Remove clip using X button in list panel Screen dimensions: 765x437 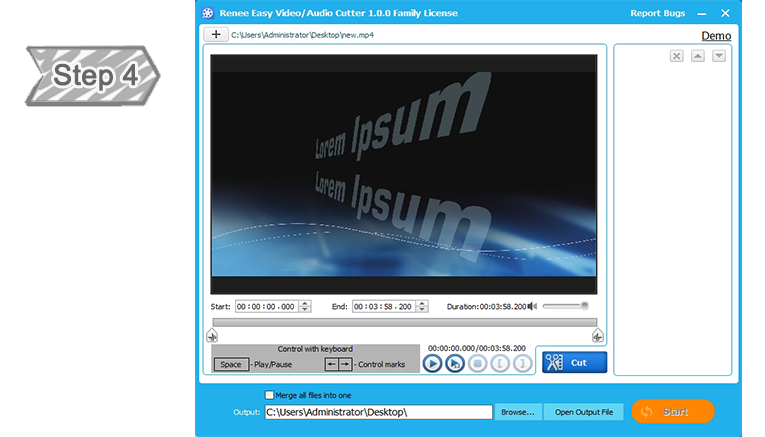click(x=677, y=56)
